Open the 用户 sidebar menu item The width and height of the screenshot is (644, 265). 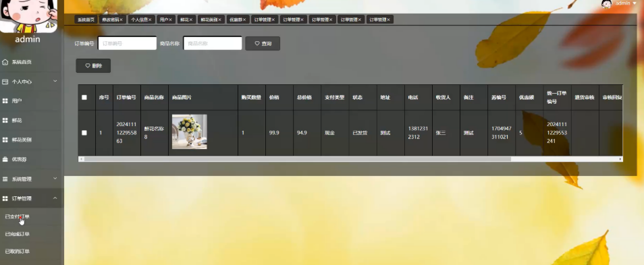[32, 101]
